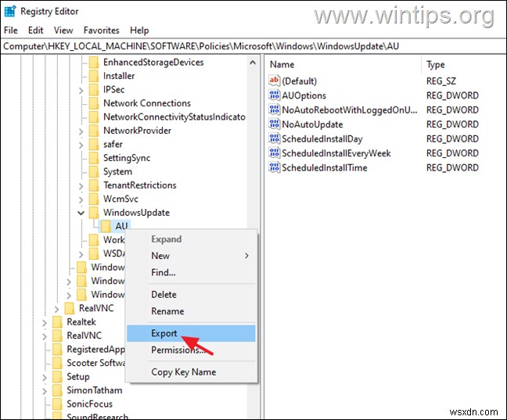This screenshot has height=420, width=507.
Task: Click the Network Connections folder icon
Action: click(x=94, y=103)
